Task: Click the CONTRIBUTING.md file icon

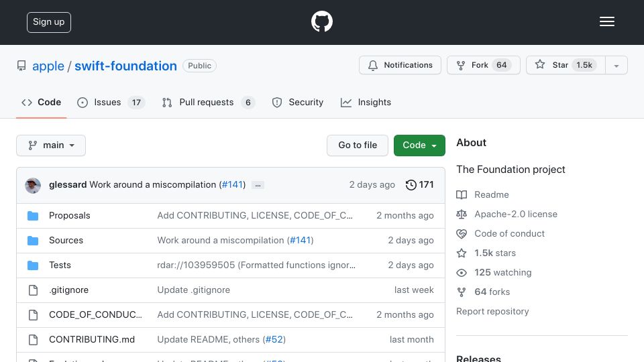Action: tap(33, 339)
